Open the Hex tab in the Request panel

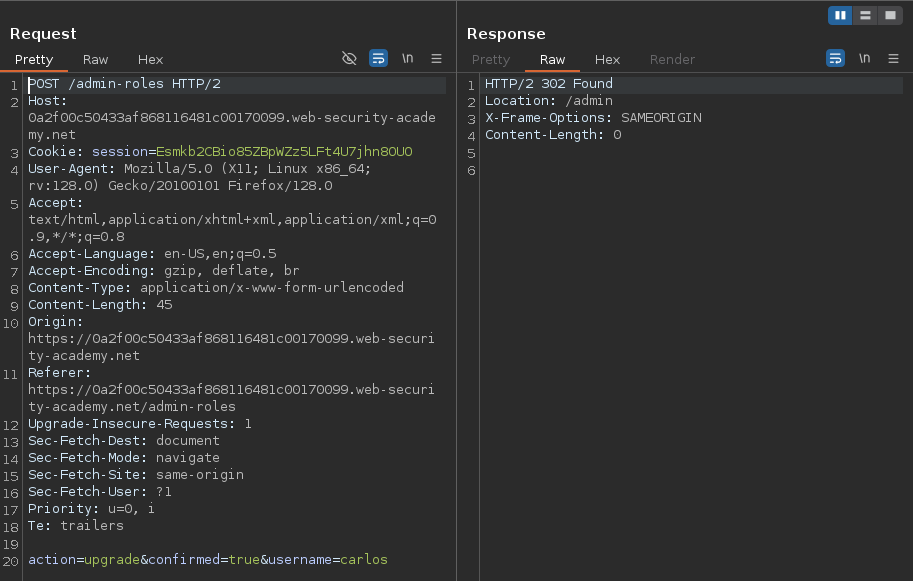[x=150, y=60]
